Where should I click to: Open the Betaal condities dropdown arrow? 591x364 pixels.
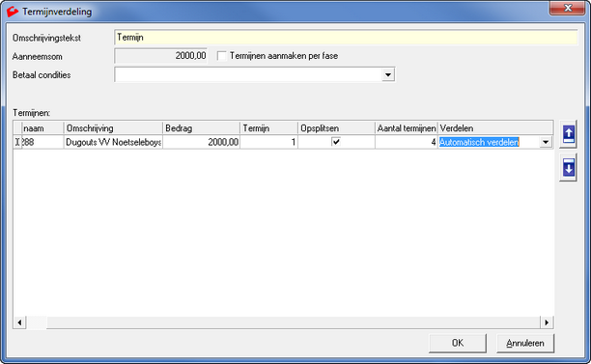(388, 74)
